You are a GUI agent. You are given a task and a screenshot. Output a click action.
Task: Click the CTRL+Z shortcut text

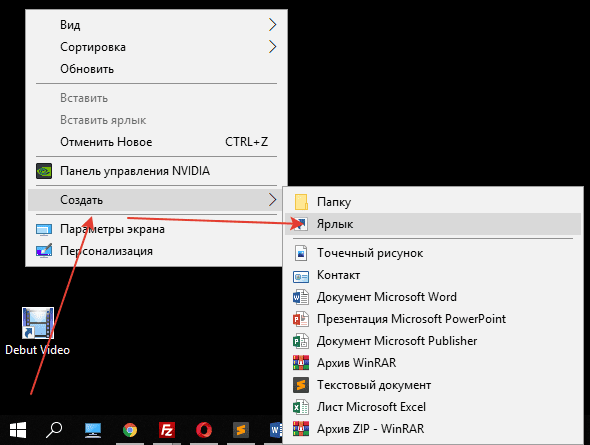(246, 142)
